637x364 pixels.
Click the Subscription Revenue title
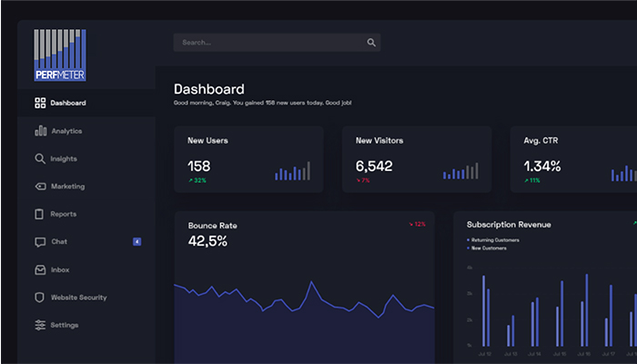pos(509,225)
